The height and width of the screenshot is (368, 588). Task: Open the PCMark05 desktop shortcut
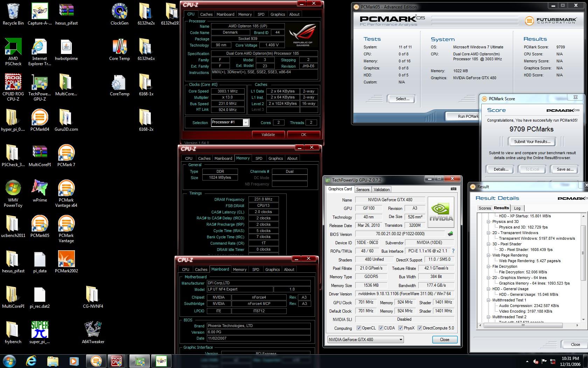click(40, 226)
